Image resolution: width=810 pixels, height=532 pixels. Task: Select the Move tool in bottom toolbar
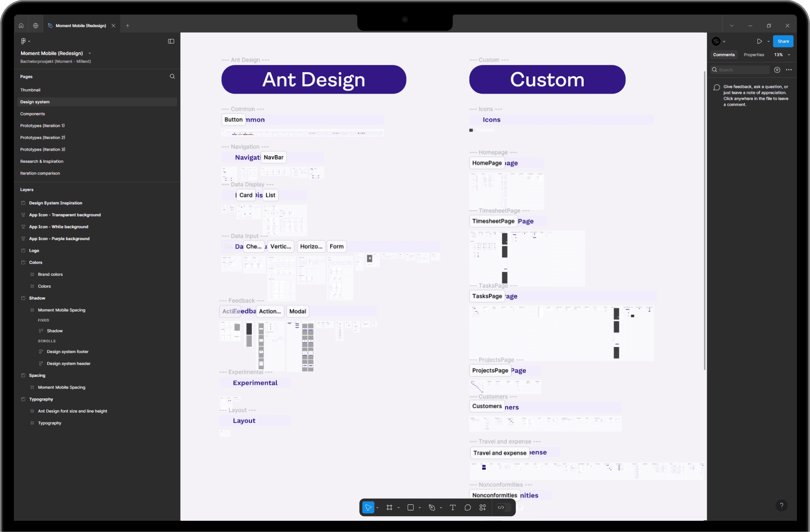point(368,507)
